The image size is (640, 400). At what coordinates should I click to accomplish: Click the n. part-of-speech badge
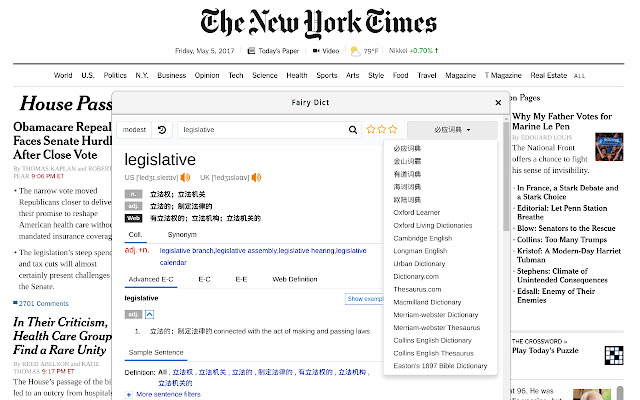point(133,194)
